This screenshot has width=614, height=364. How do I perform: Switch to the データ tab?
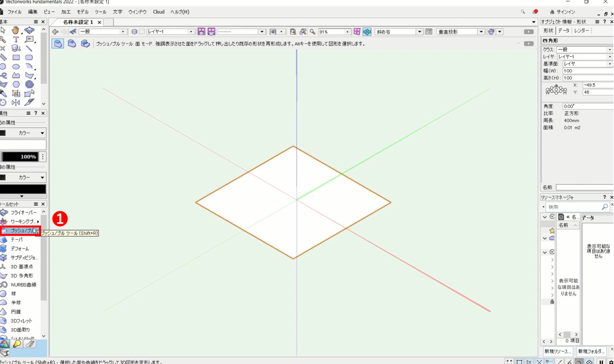pyautogui.click(x=563, y=30)
